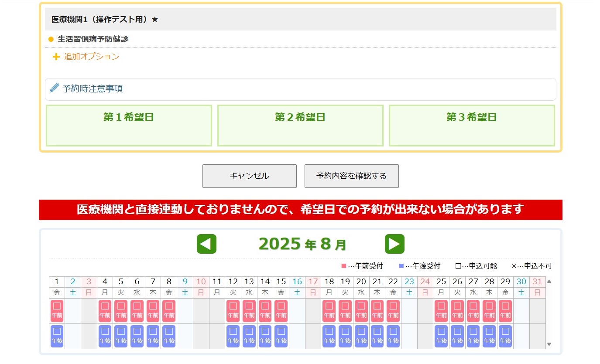
Task: Select 午前 slot on August 28
Action: pyautogui.click(x=489, y=311)
